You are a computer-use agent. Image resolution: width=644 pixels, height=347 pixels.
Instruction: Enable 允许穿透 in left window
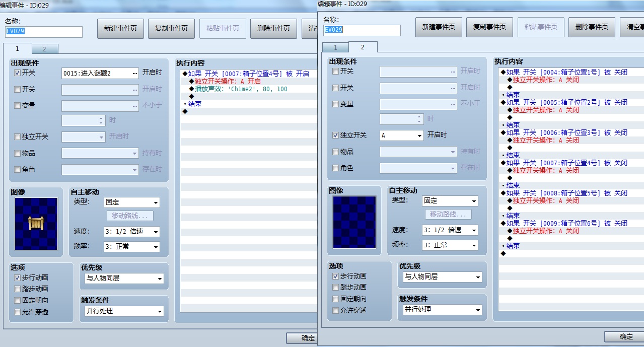tap(18, 312)
